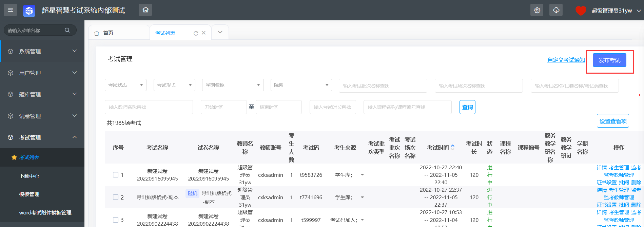Screen dimensions: 644x227
Task: Click the 发布考试 button
Action: [x=609, y=60]
